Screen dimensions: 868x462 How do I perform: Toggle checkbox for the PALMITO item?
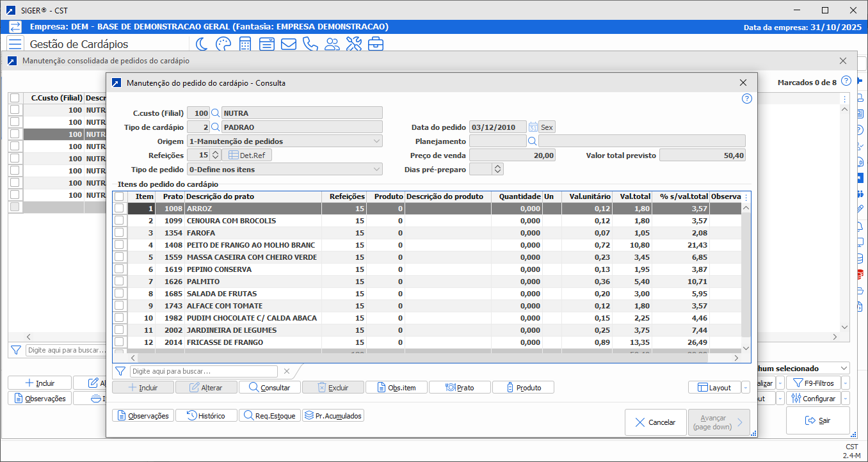(x=119, y=282)
